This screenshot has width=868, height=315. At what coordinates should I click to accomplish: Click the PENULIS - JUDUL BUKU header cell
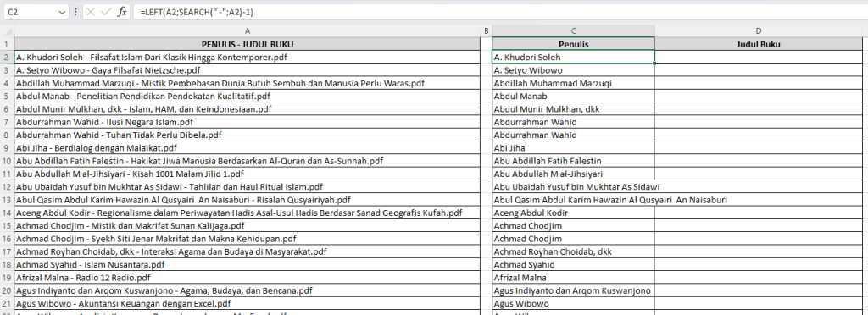[247, 44]
